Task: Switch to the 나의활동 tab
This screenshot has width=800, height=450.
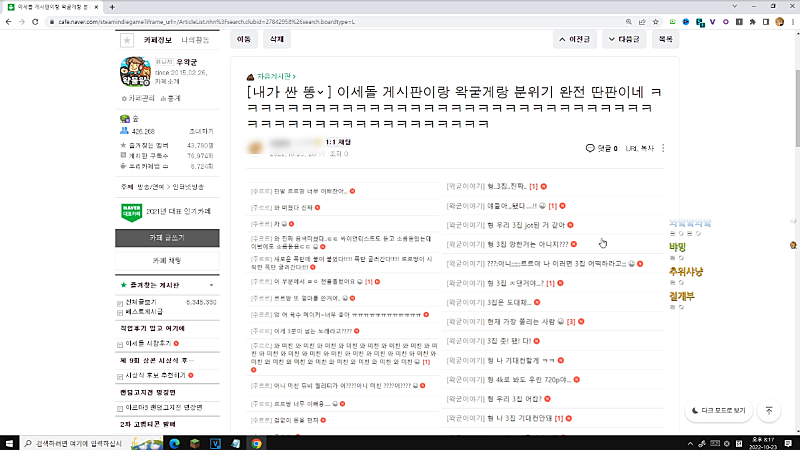Action: click(196, 40)
